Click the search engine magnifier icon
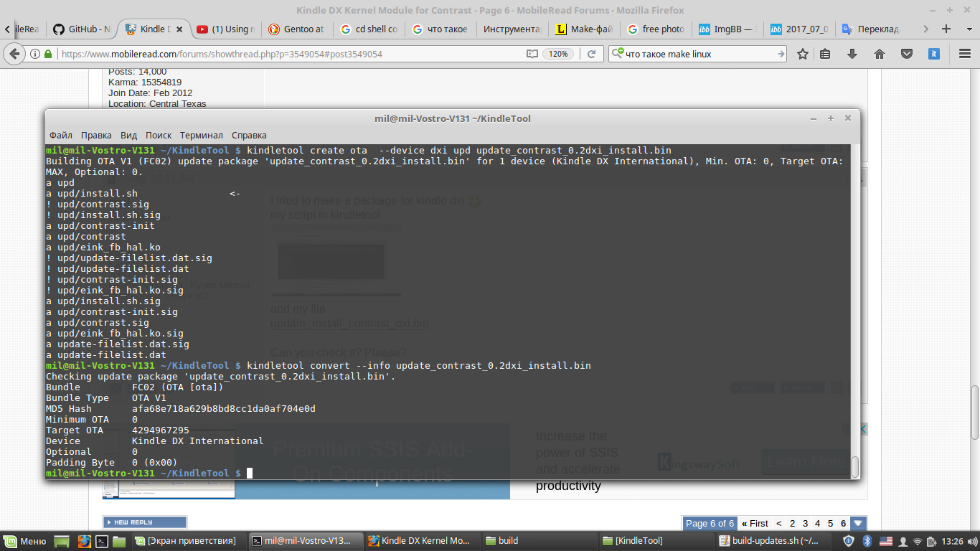This screenshot has height=551, width=980. point(618,54)
